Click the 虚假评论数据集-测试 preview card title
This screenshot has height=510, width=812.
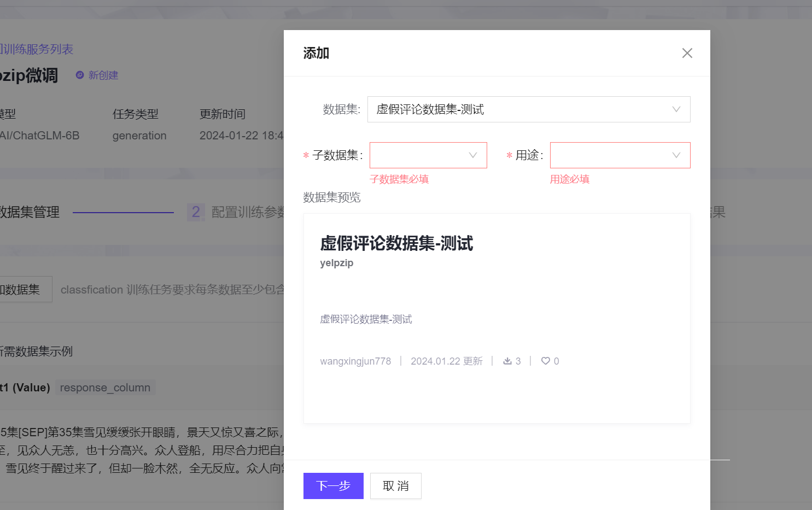pyautogui.click(x=396, y=243)
